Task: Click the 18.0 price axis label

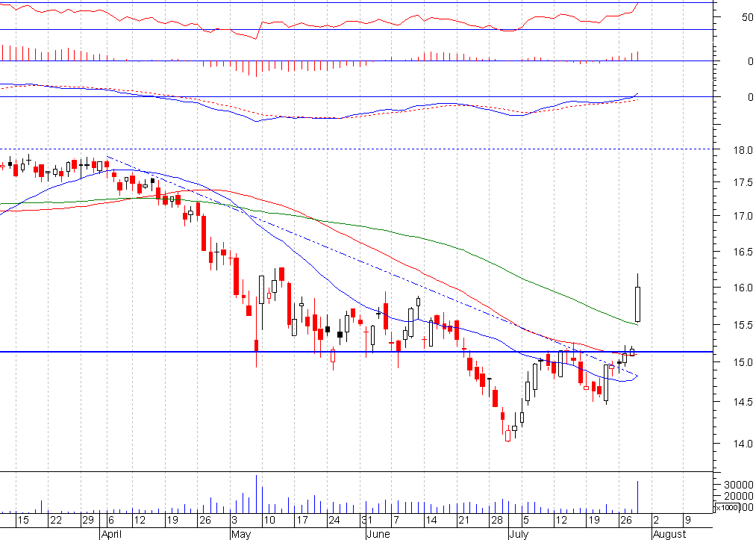Action: [x=743, y=150]
